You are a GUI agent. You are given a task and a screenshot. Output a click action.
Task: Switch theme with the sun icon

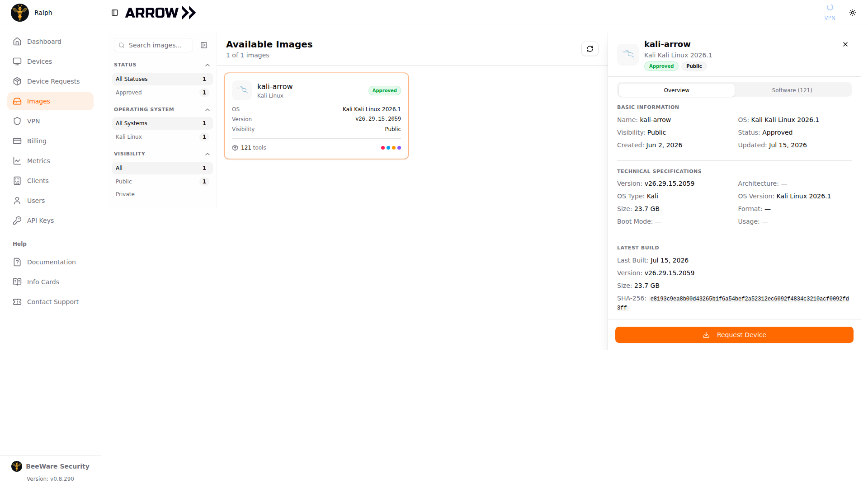coord(853,13)
